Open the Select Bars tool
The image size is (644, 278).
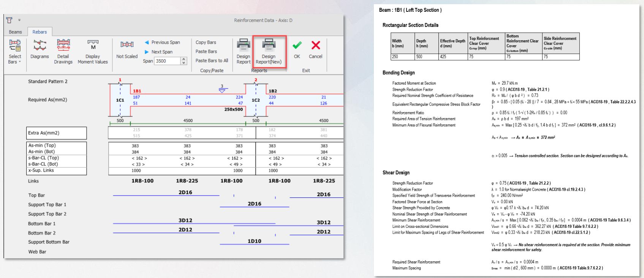point(15,51)
